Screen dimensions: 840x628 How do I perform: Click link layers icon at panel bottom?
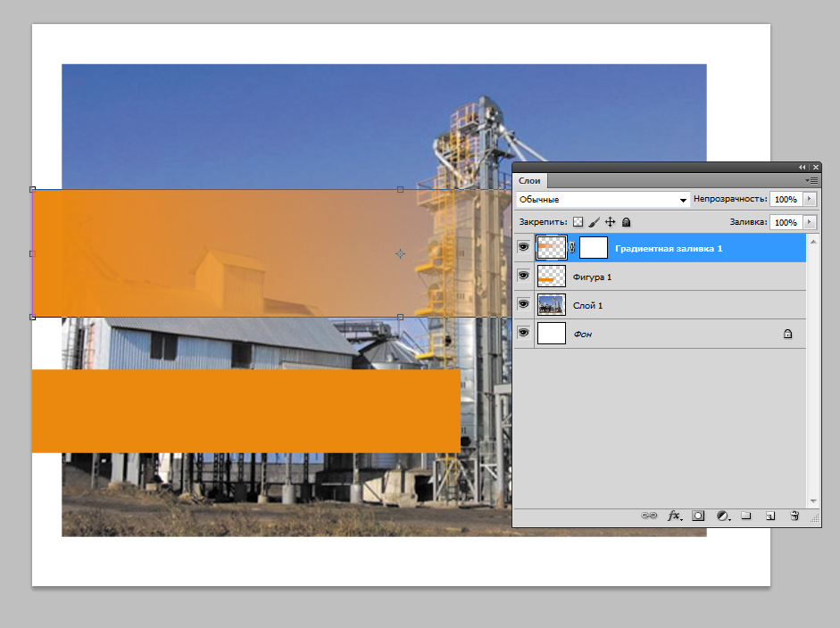tap(649, 516)
